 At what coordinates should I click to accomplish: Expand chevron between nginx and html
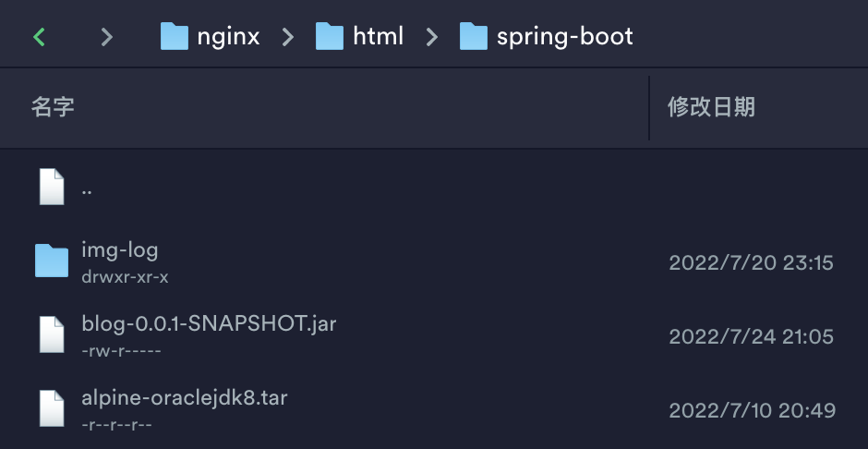pos(288,37)
